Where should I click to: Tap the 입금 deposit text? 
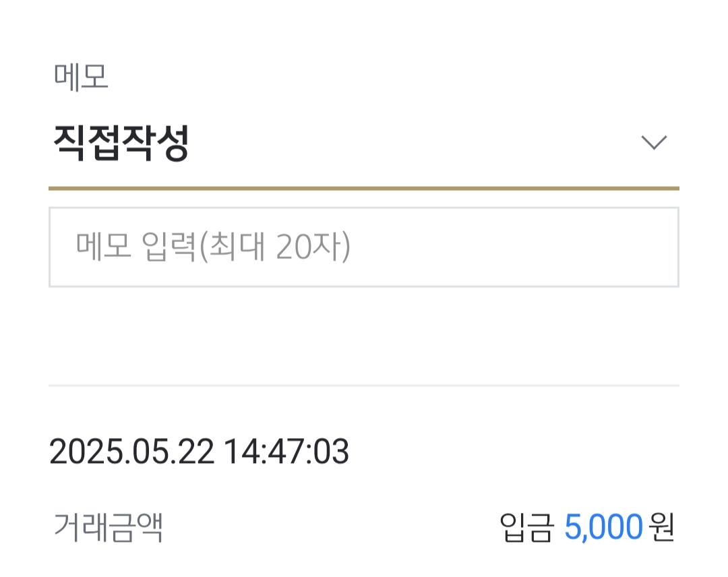(x=527, y=528)
